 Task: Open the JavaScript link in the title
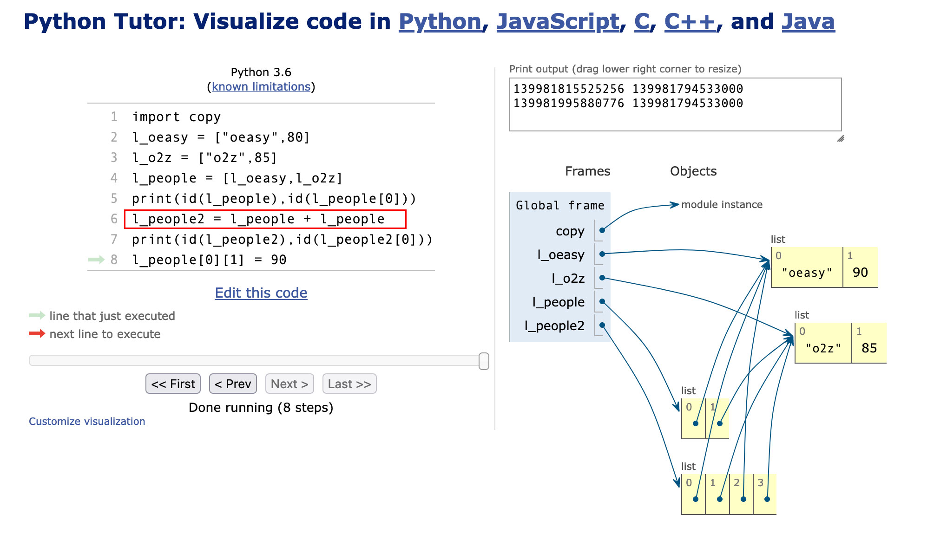click(x=558, y=22)
